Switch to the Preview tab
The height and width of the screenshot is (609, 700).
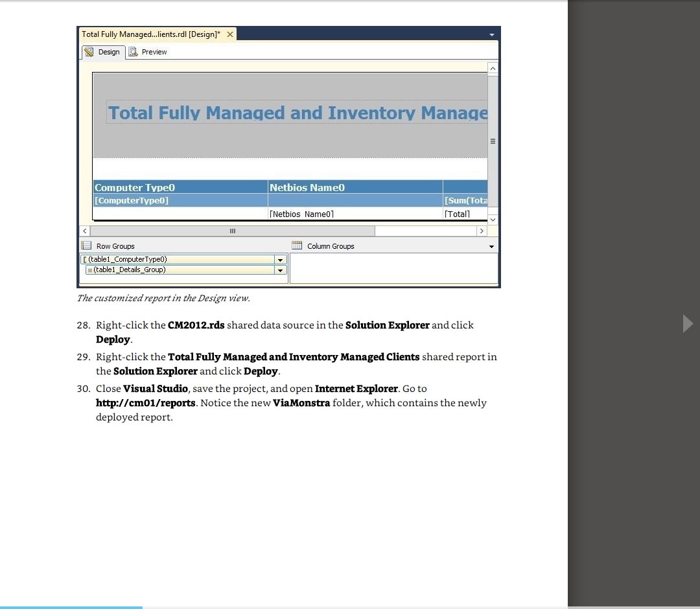pyautogui.click(x=148, y=52)
